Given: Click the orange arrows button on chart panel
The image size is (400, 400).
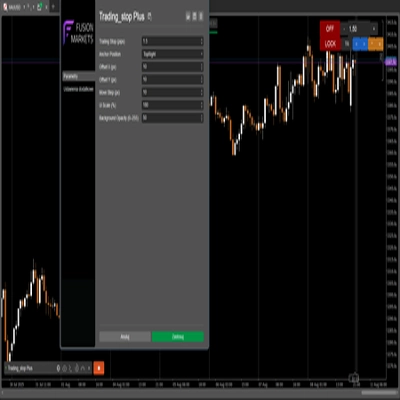Looking at the screenshot, I should 376,44.
